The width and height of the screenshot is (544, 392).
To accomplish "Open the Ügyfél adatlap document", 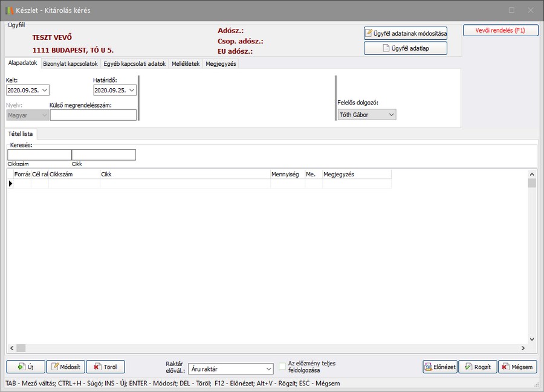I will point(405,48).
